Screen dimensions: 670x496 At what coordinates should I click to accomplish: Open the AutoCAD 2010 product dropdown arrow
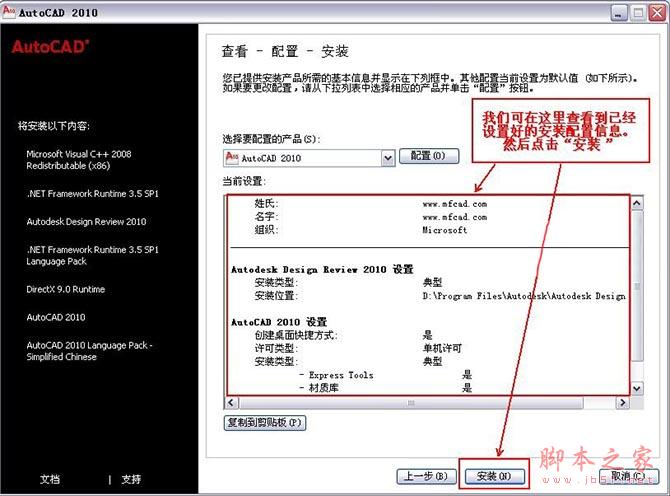(388, 158)
